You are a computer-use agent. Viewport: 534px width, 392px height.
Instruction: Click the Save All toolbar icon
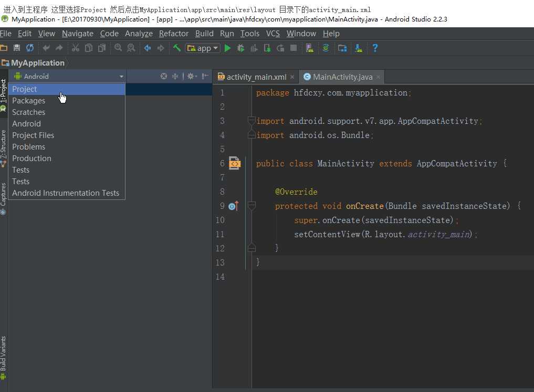pos(17,48)
